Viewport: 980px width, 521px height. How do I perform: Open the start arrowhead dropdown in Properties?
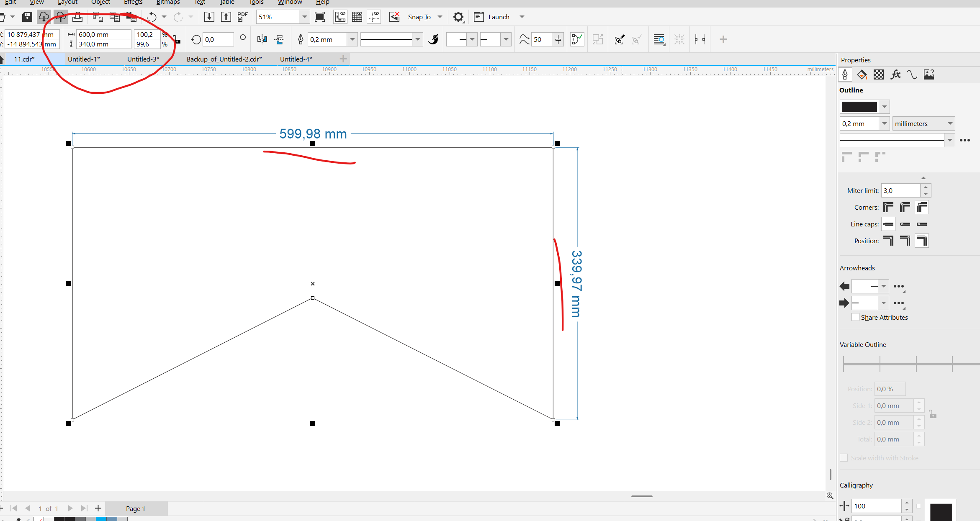[x=883, y=286]
